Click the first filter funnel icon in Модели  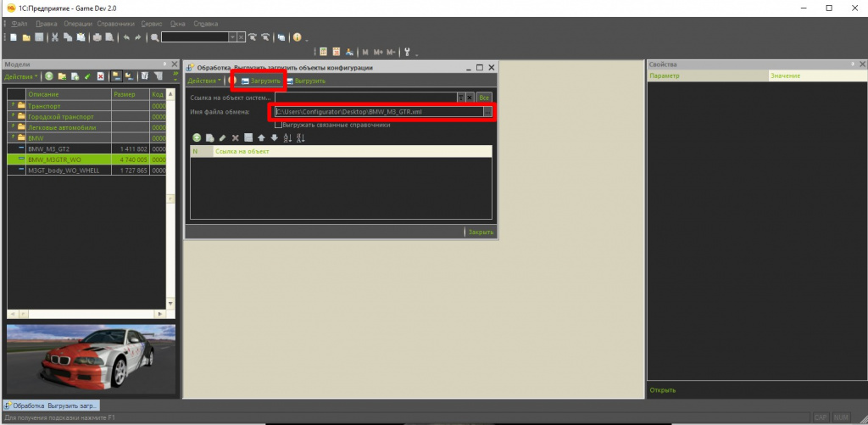(144, 75)
